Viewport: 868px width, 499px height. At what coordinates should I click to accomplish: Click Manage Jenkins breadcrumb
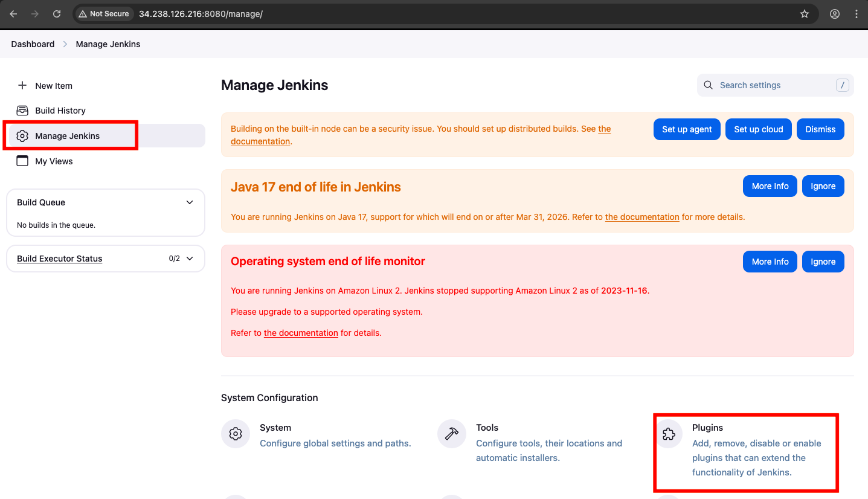[108, 44]
